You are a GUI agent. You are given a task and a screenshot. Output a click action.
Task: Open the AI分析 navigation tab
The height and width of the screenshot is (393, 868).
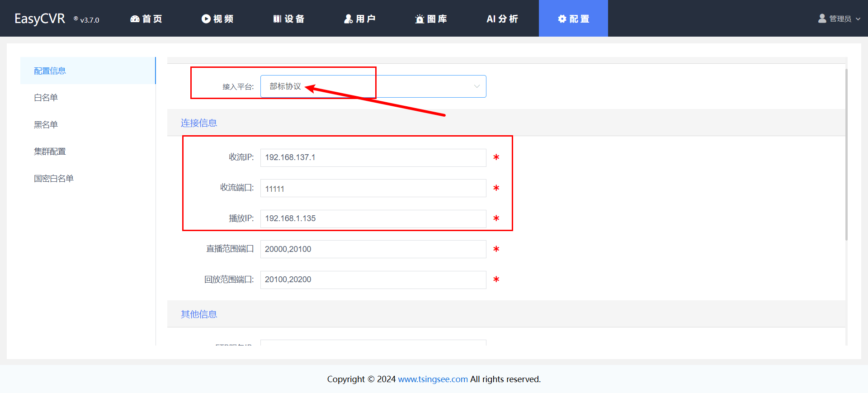[502, 19]
